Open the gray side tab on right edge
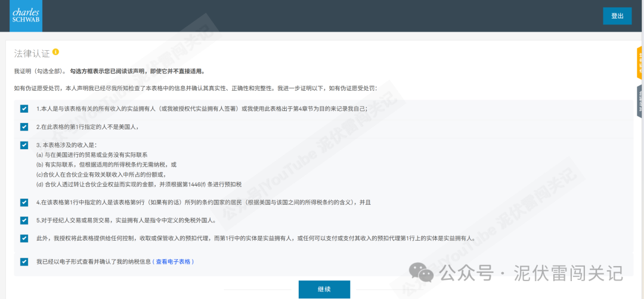644x299 pixels. pyautogui.click(x=640, y=101)
